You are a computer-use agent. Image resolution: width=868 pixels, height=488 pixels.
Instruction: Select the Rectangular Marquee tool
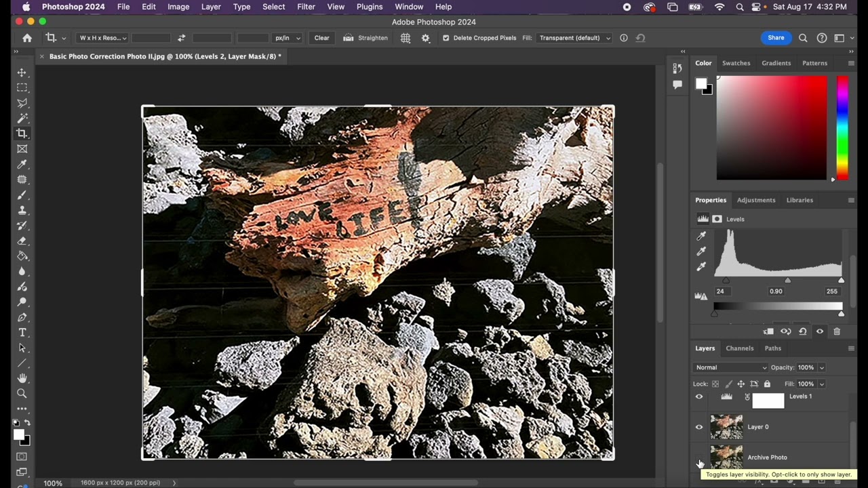22,88
